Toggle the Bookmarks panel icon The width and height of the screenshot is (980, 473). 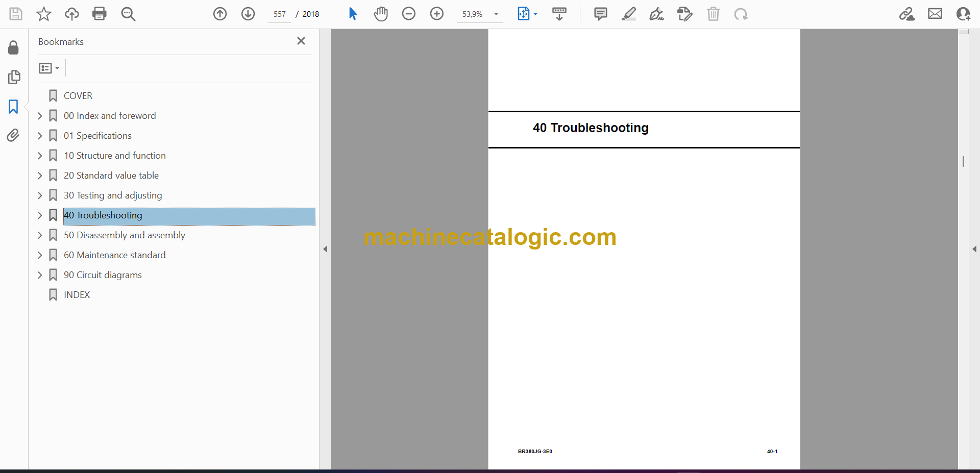point(14,107)
